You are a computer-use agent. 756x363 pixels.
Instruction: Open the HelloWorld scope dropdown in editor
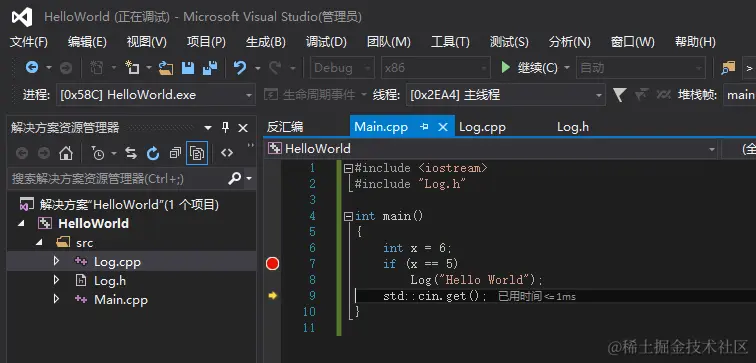[x=491, y=149]
